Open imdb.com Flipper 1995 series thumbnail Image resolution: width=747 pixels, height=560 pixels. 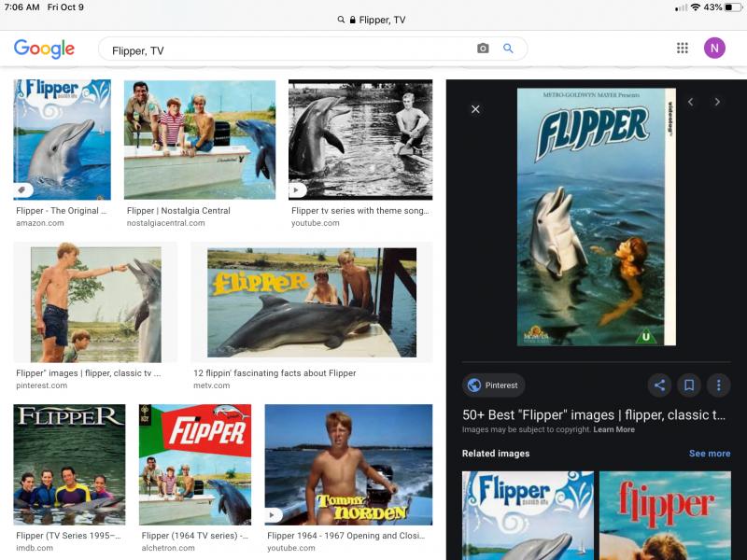coord(69,465)
